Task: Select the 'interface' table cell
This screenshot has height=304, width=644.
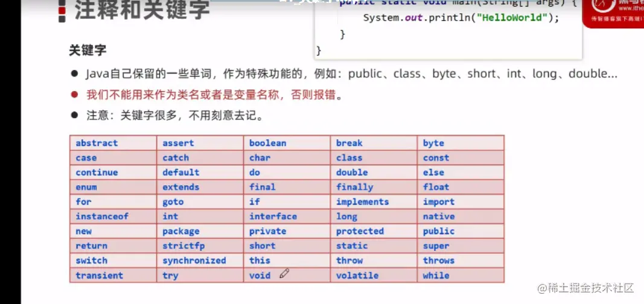Action: [287, 217]
